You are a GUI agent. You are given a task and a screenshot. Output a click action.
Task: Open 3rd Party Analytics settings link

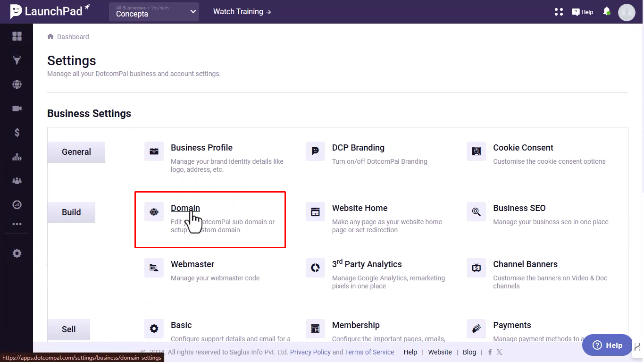[x=367, y=264]
